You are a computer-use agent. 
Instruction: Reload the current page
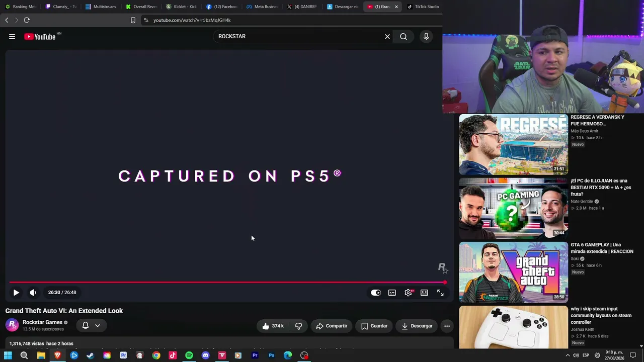tap(27, 20)
